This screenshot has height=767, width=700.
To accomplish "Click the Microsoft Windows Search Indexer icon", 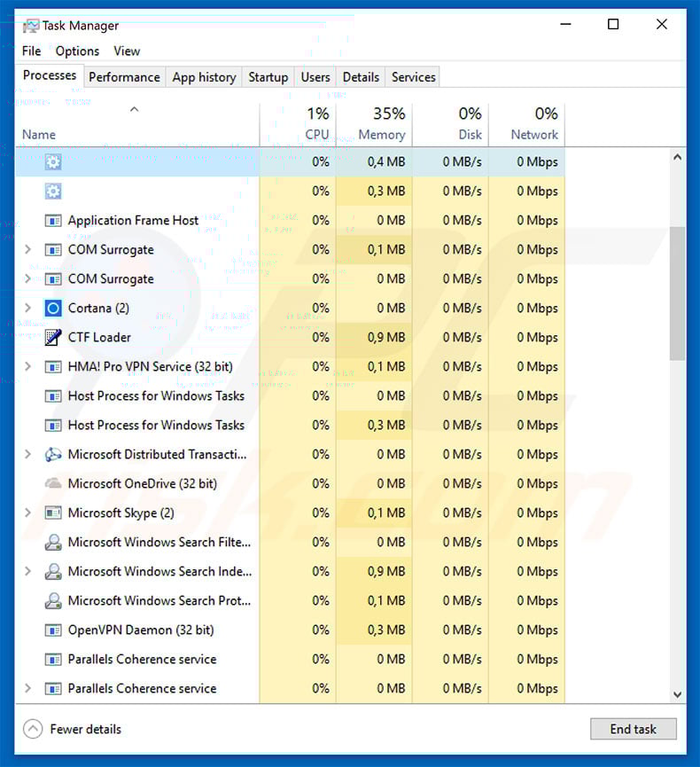I will point(53,571).
